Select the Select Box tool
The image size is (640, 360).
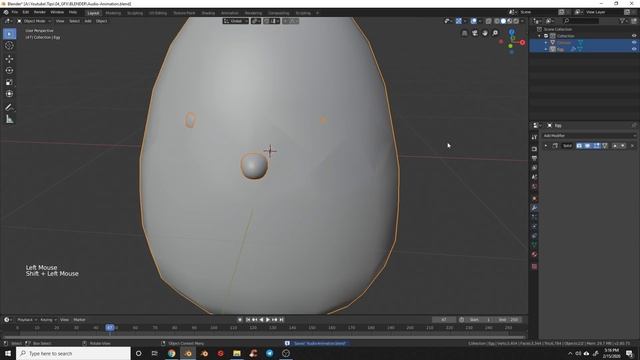tap(9, 34)
